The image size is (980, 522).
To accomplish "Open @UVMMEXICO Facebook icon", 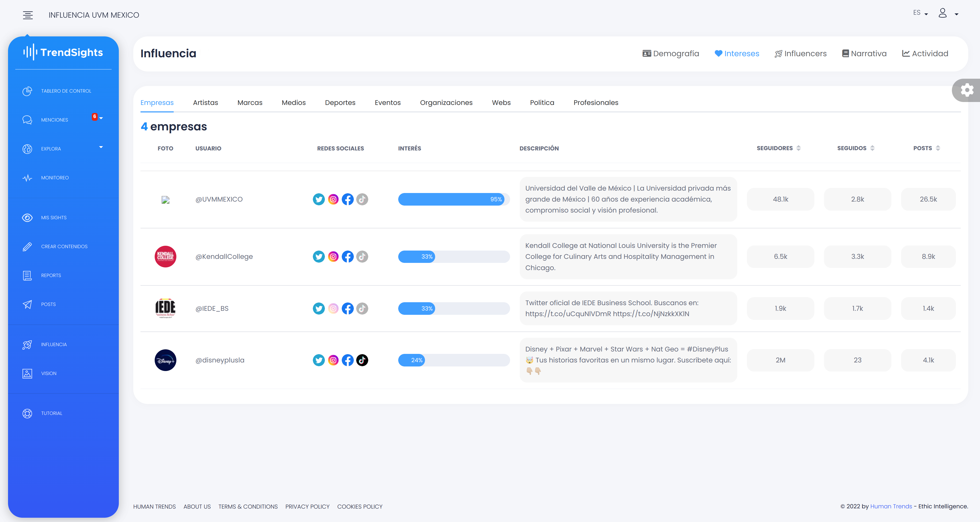I will (x=348, y=199).
